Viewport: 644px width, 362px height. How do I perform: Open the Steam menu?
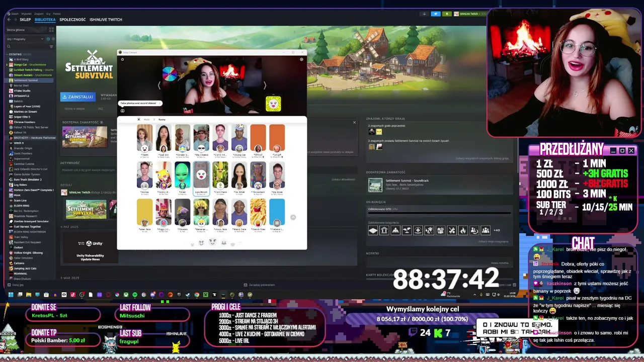(x=14, y=14)
